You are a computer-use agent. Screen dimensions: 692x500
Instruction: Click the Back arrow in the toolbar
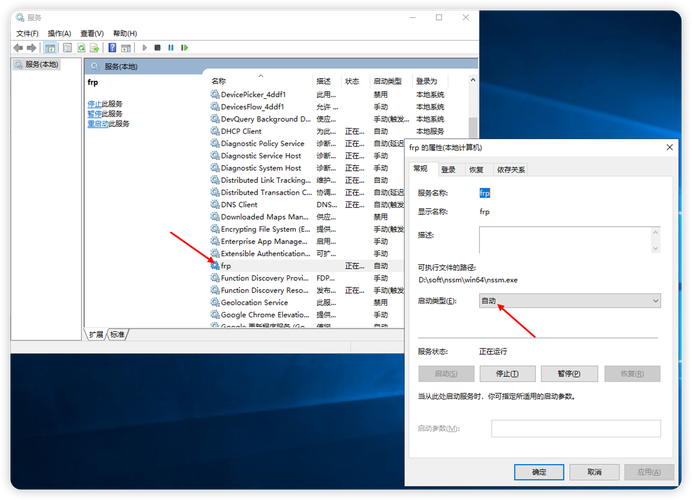click(x=19, y=47)
